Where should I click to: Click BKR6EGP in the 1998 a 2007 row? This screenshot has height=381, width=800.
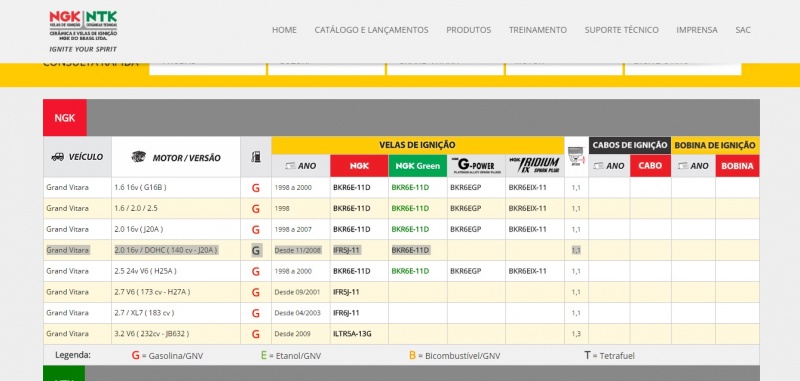tap(465, 230)
